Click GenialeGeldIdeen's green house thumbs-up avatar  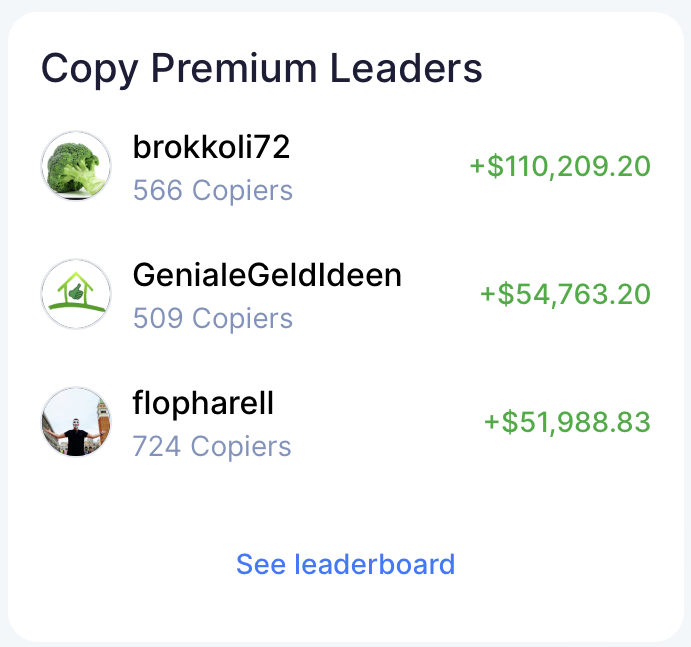point(76,294)
